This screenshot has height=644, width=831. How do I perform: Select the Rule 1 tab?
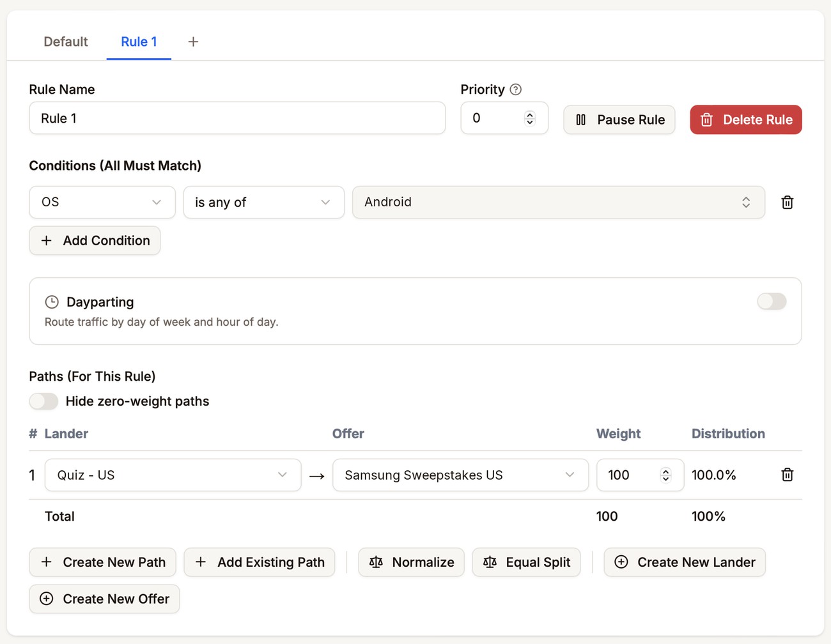(139, 42)
